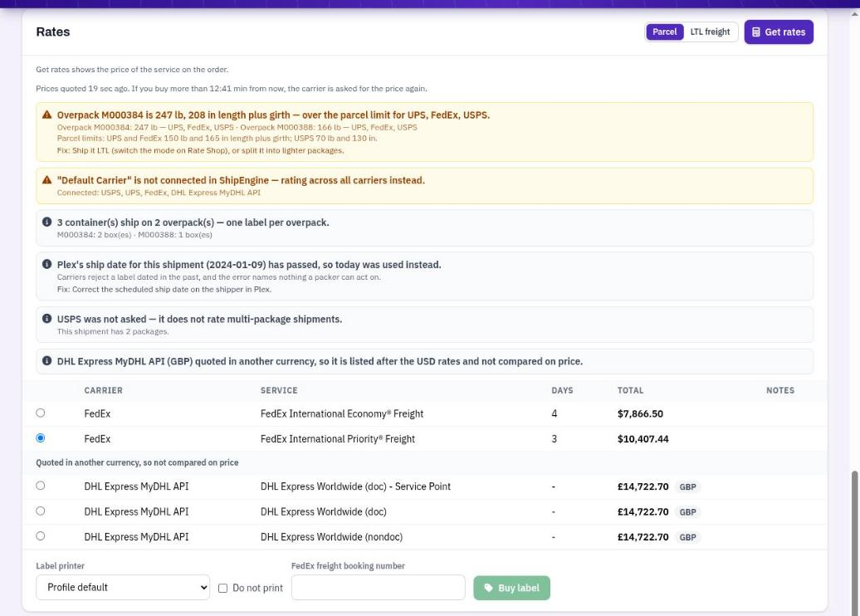Image resolution: width=860 pixels, height=616 pixels.
Task: Click the tag icon on Buy label
Action: click(x=488, y=588)
